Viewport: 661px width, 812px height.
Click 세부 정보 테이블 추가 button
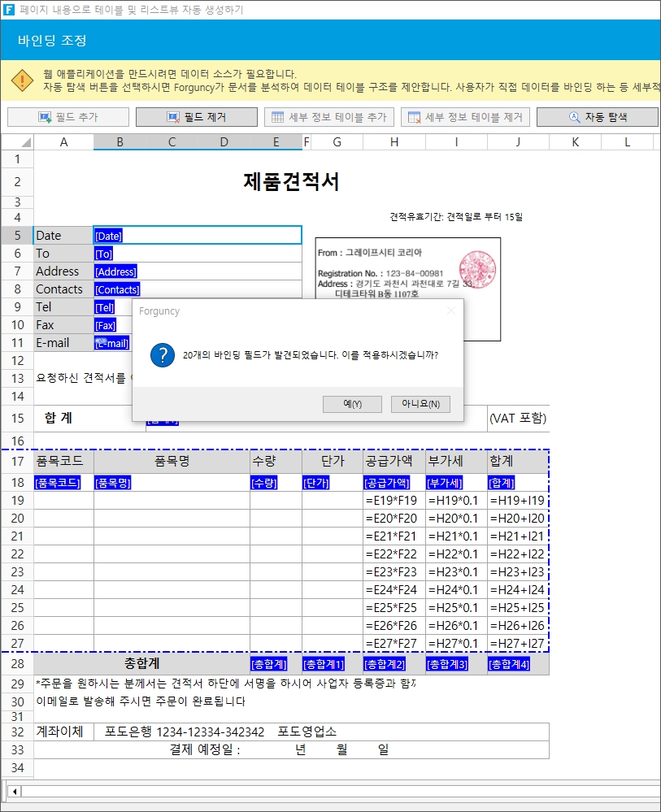[x=329, y=117]
